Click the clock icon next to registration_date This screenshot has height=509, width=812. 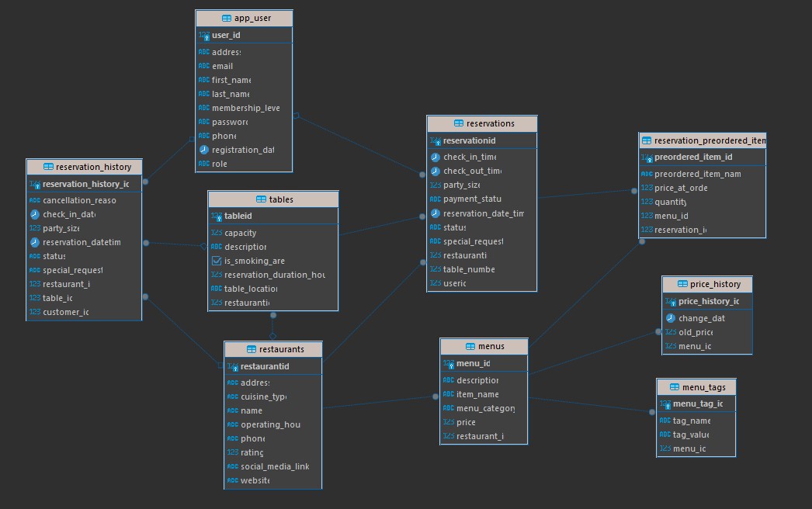(x=204, y=150)
